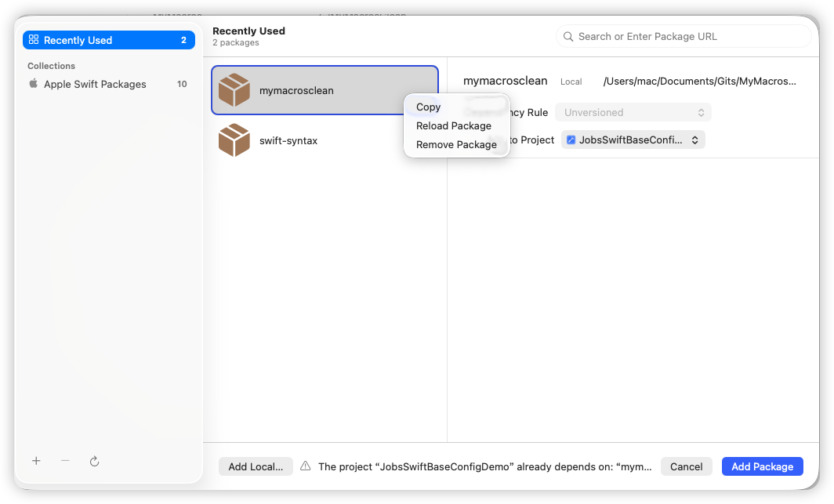Click the Collections section heading
The height and width of the screenshot is (504, 834).
coord(51,66)
